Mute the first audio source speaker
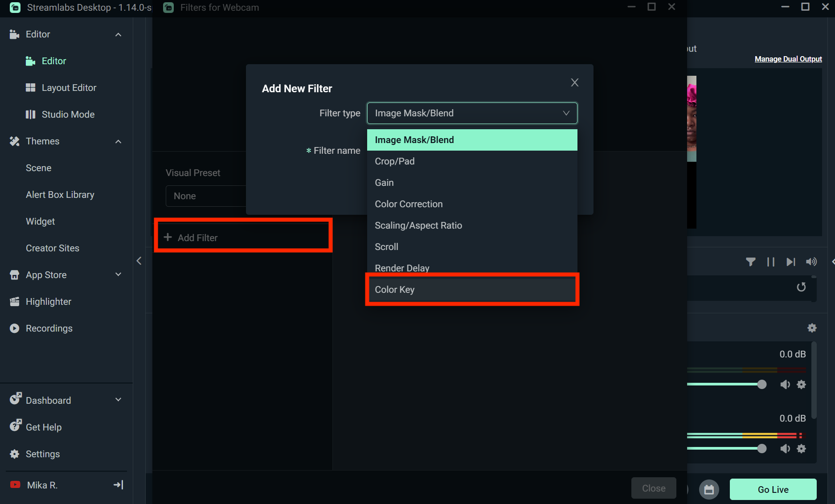The width and height of the screenshot is (835, 504). (x=785, y=385)
